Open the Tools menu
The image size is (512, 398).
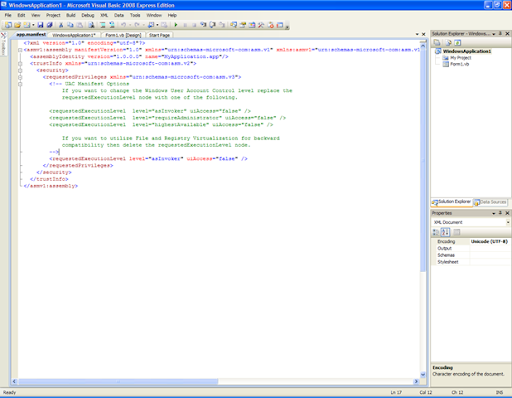[x=135, y=15]
